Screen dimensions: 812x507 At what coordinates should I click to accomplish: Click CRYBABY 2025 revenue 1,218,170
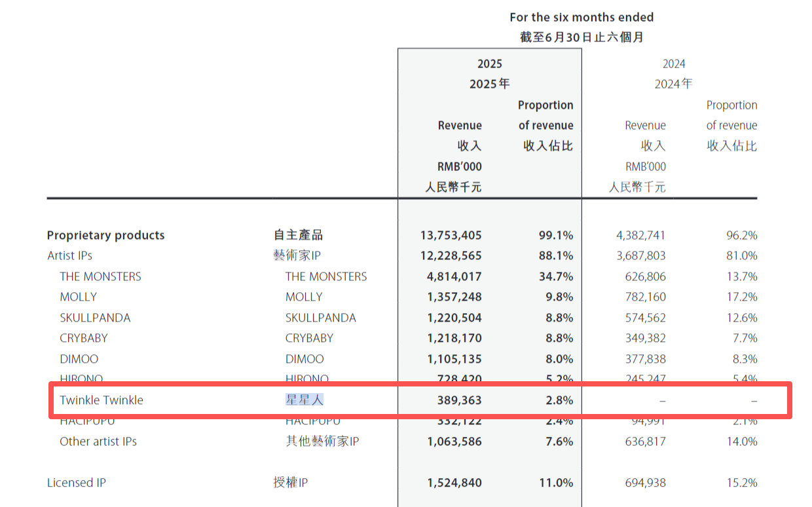(x=454, y=338)
